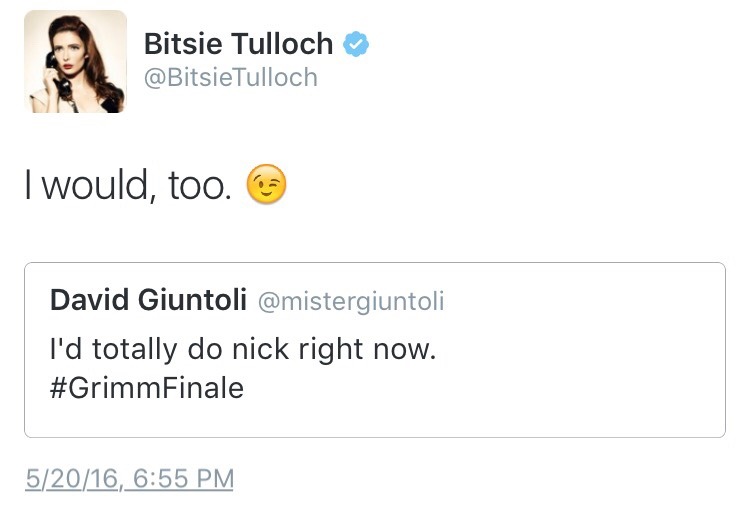Click the word "Tulloch" in the display name
Screen dimensions: 750x522
point(283,44)
